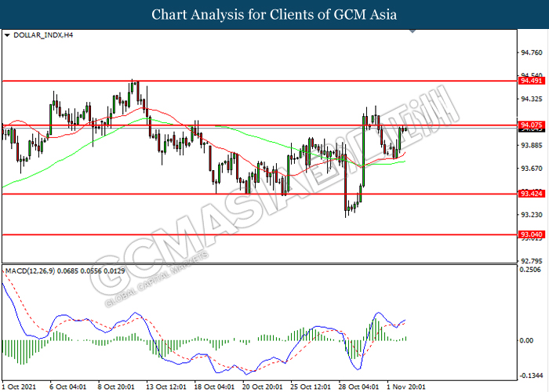The image size is (549, 392).
Task: Click the 28 Oct 04:01 time label
Action: (x=358, y=387)
